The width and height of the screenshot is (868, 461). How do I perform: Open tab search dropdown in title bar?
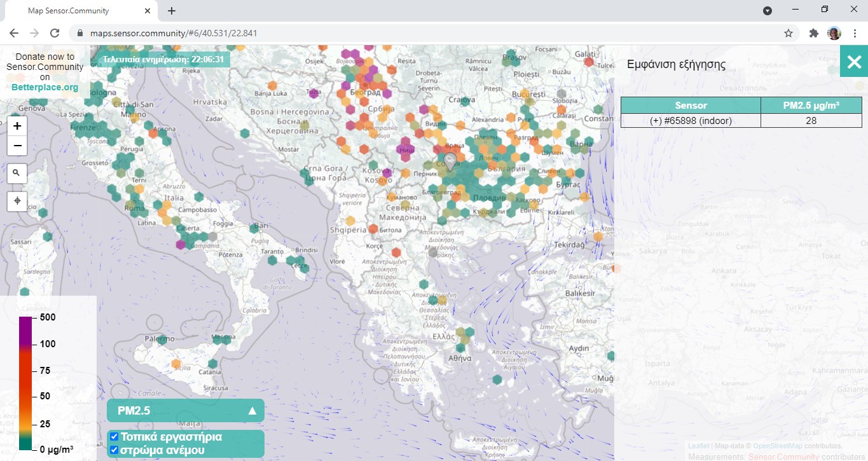(x=768, y=10)
